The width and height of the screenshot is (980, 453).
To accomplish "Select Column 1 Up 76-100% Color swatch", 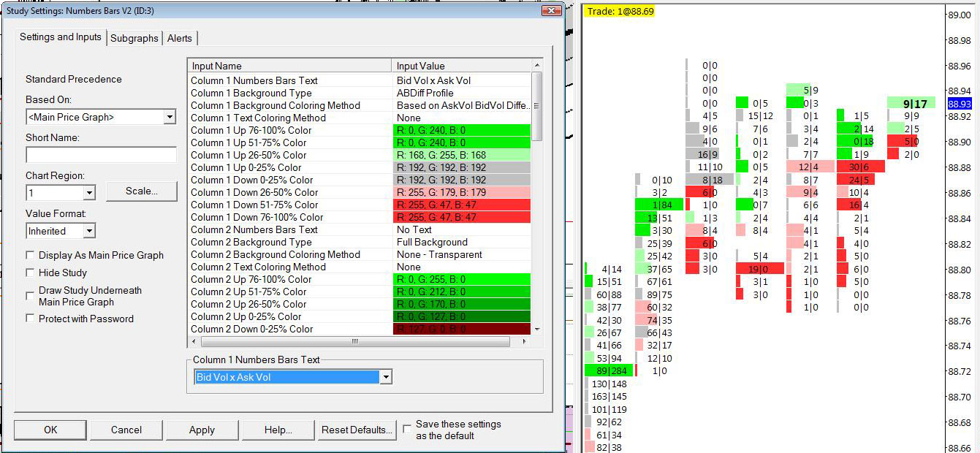I will coord(461,130).
